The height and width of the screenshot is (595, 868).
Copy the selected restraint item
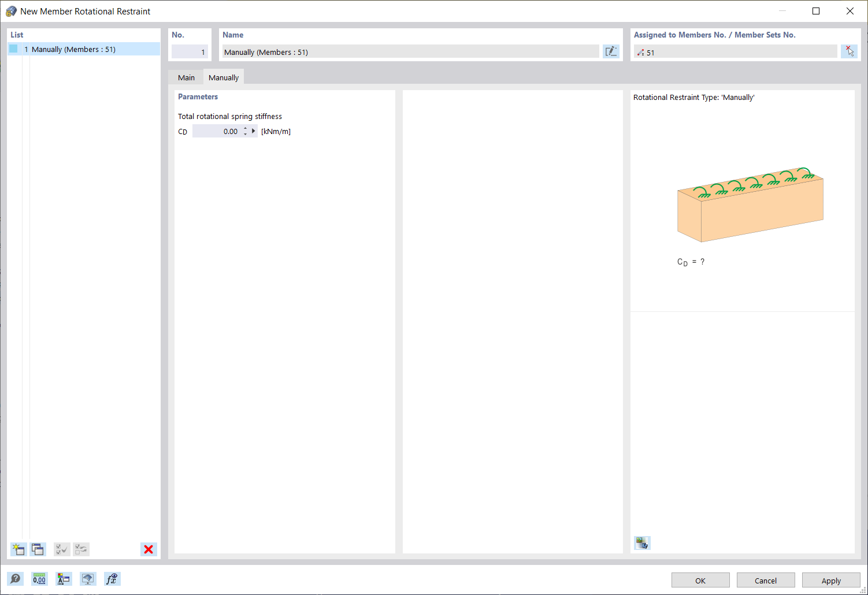[x=38, y=549]
